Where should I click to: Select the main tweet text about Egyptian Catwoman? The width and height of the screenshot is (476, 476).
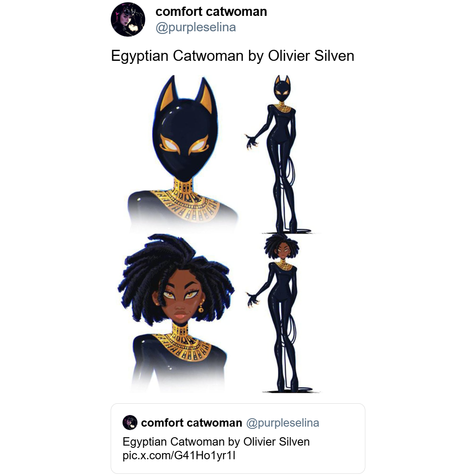pos(233,56)
